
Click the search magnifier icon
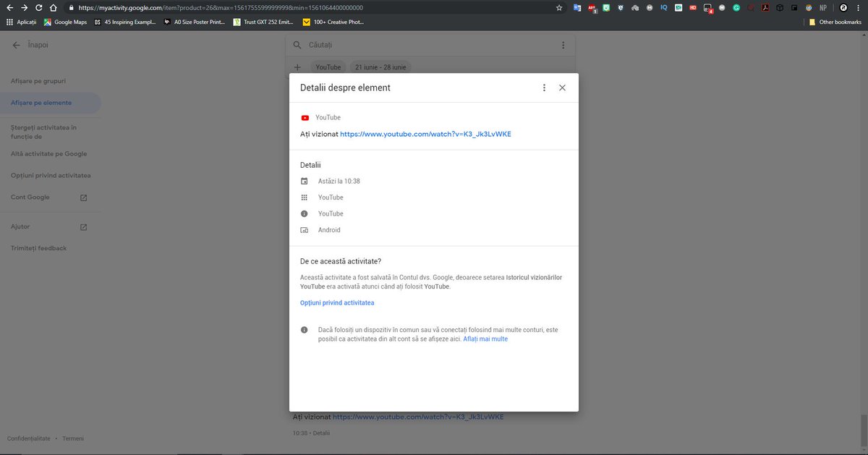297,45
